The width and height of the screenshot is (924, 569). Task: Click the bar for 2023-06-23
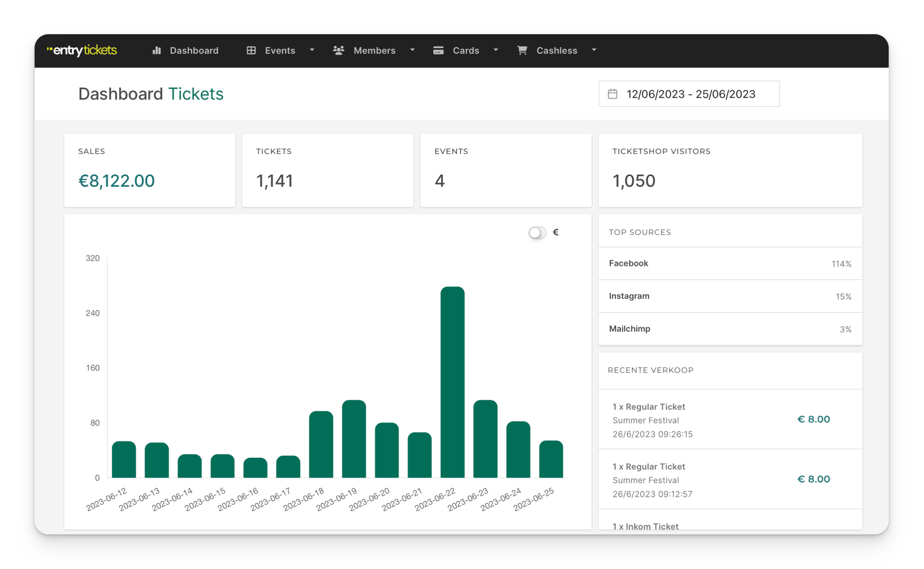(486, 439)
